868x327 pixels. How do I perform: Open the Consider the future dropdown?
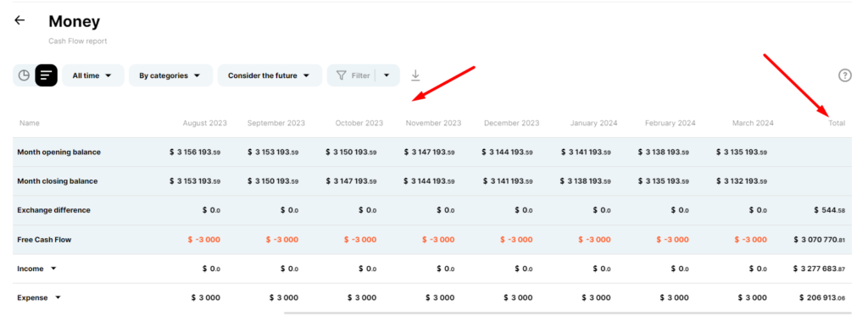coord(270,75)
